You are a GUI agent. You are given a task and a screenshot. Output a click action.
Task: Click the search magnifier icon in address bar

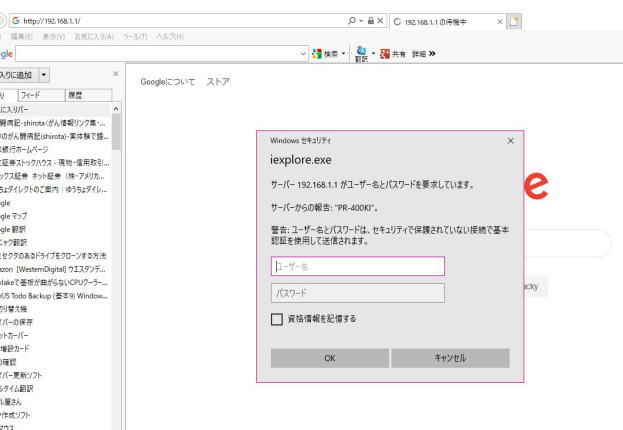352,21
